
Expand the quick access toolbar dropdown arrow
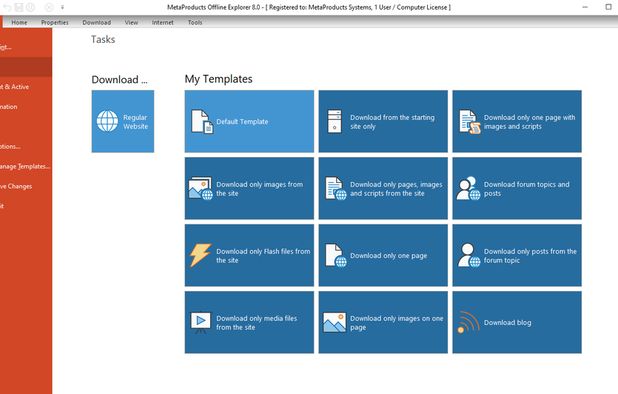62,7
